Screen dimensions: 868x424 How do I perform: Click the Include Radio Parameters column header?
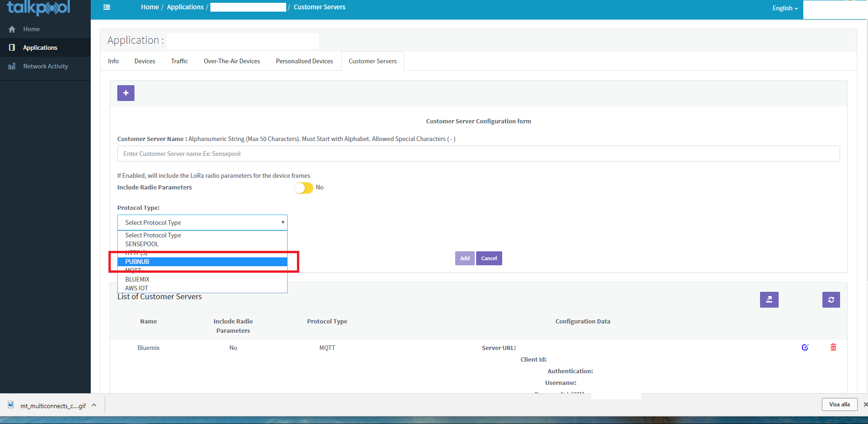click(233, 326)
